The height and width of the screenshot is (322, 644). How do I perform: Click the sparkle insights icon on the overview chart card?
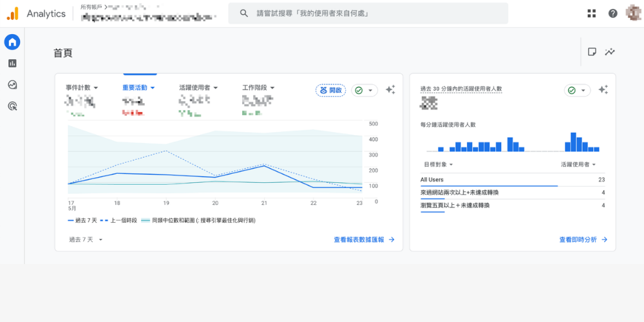coord(390,90)
